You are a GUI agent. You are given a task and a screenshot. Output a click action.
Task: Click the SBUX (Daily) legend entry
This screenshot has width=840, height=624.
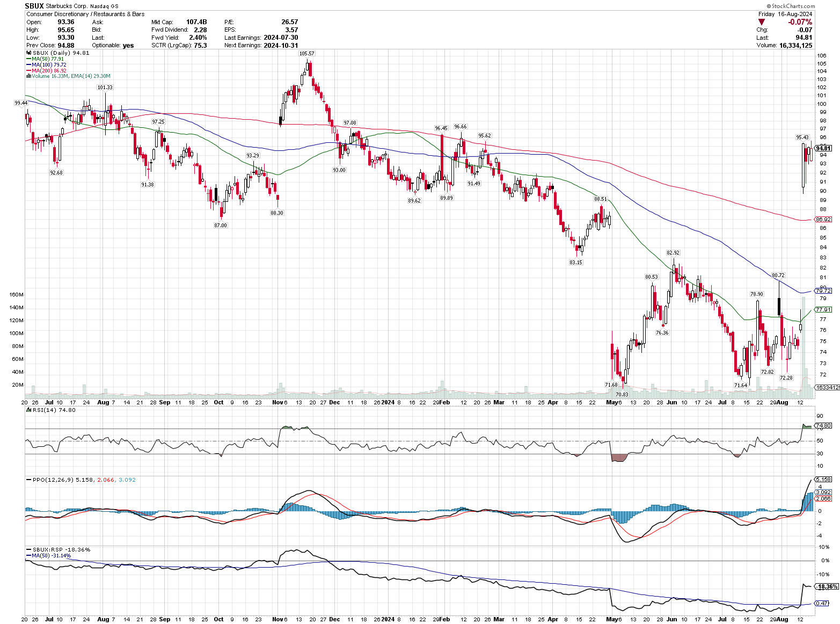pos(57,53)
